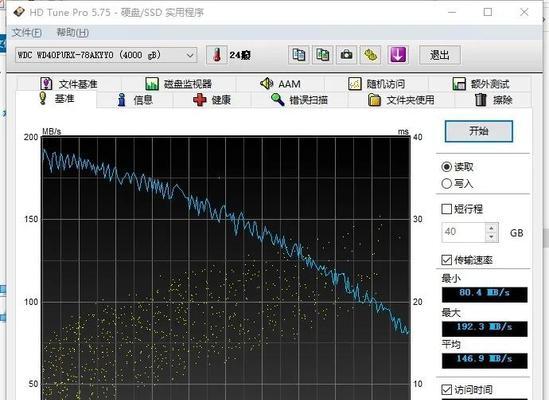Click the copy screenshot to clipboard icon
Screen dimensions: 549x400
[x=322, y=55]
